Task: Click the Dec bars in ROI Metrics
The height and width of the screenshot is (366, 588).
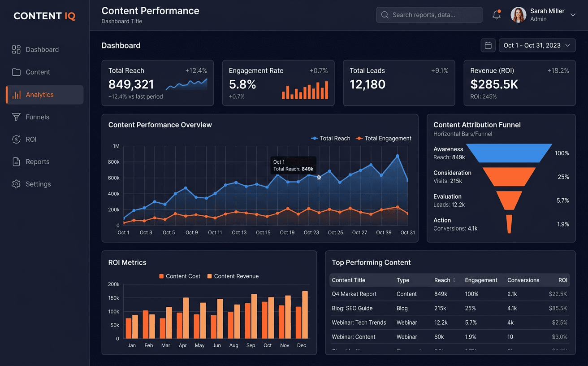Action: pos(302,315)
